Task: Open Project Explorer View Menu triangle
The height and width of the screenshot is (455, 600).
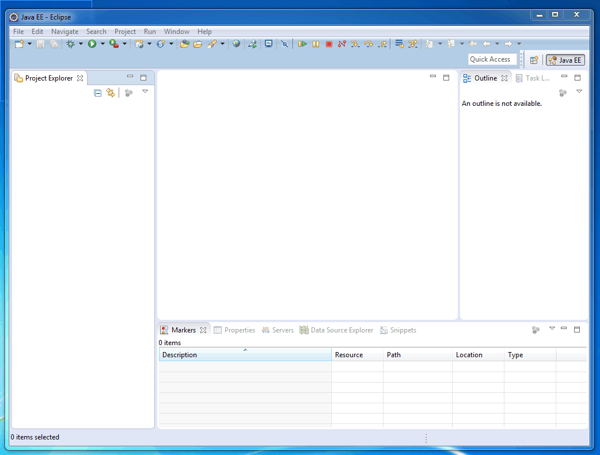Action: coord(145,92)
